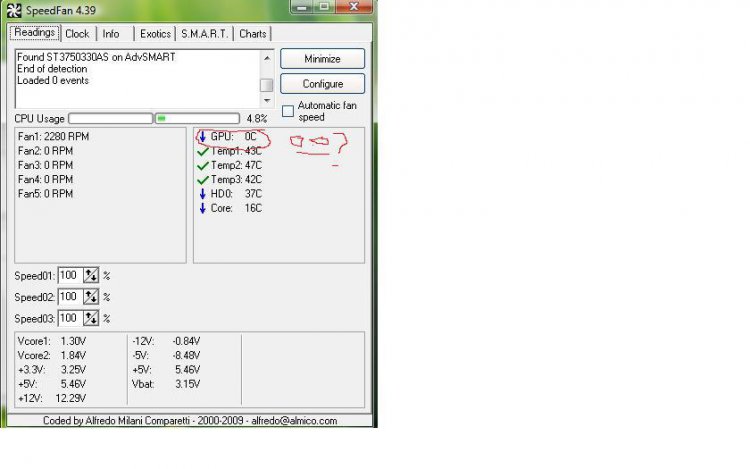The image size is (750, 469).
Task: Click the Vcore1 1.30V value
Action: tap(73, 341)
